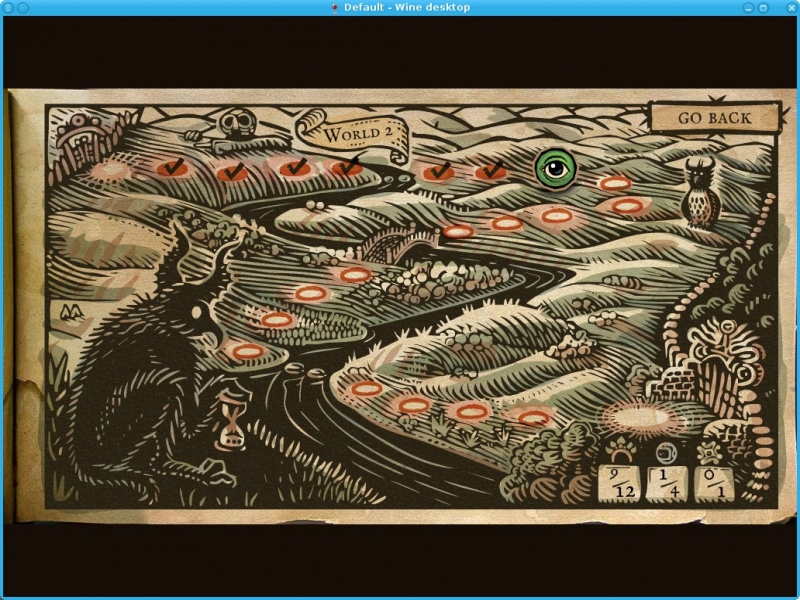
Task: Select the checked level directly below the skull
Action: click(x=231, y=172)
